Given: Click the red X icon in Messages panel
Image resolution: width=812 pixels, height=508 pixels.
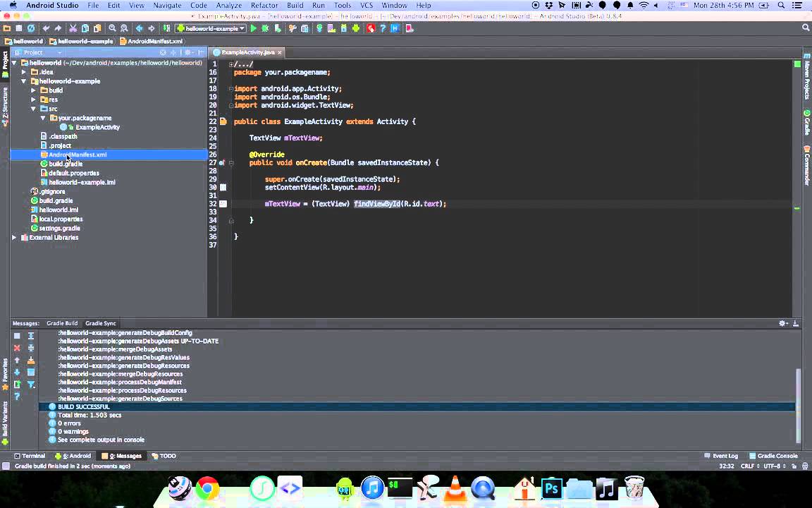Looking at the screenshot, I should click(x=17, y=348).
